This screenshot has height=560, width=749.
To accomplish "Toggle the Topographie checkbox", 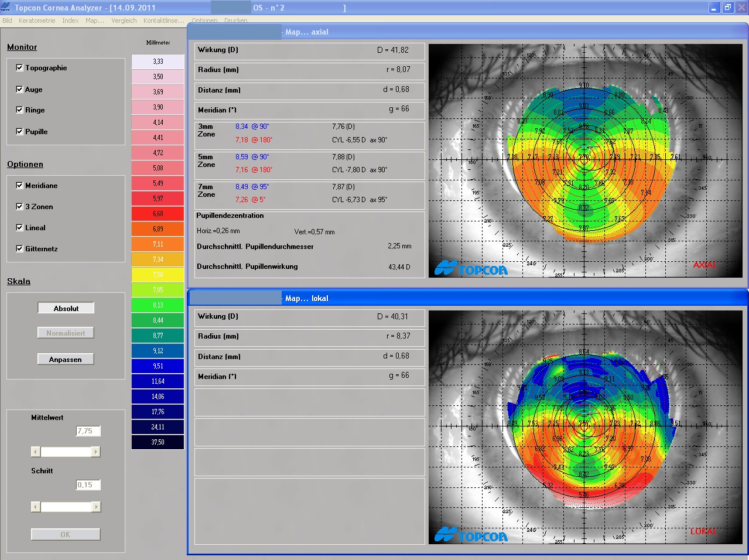I will [x=19, y=67].
